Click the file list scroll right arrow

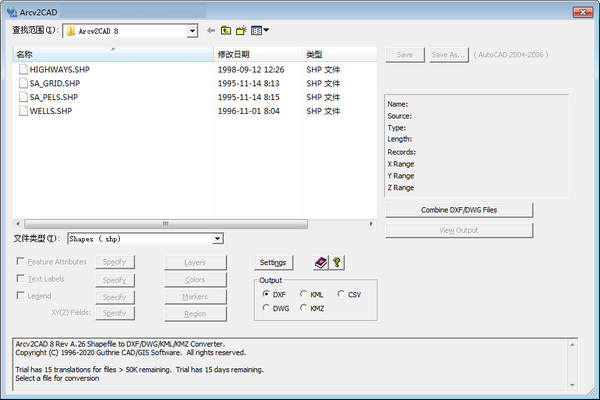pyautogui.click(x=371, y=224)
